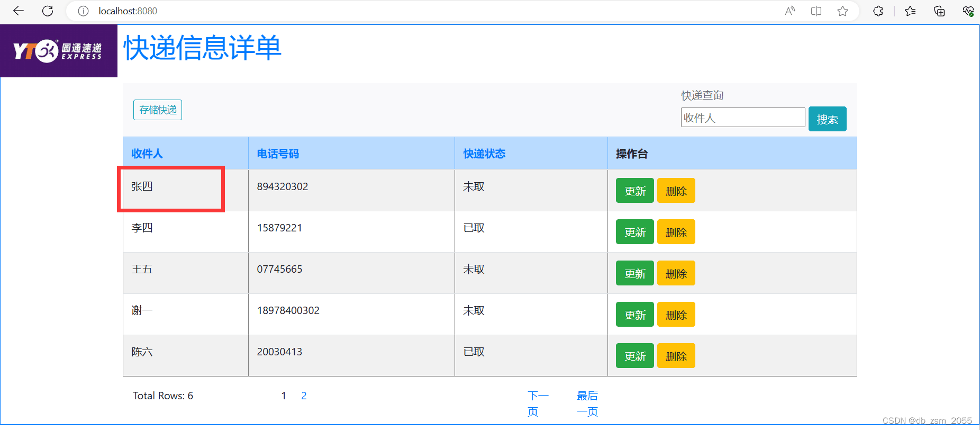Go to page 2 link
980x430 pixels.
coord(304,396)
